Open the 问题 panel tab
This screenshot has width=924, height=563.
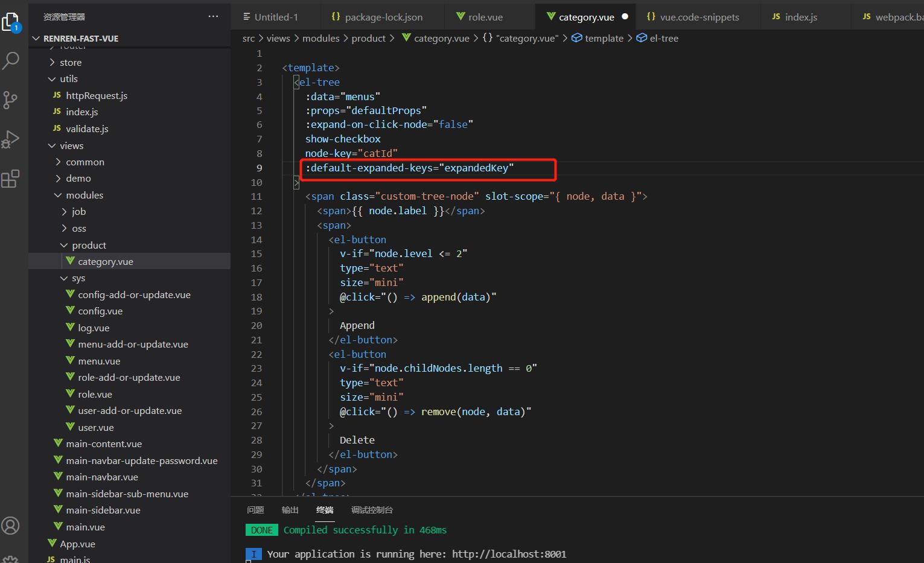click(x=255, y=510)
